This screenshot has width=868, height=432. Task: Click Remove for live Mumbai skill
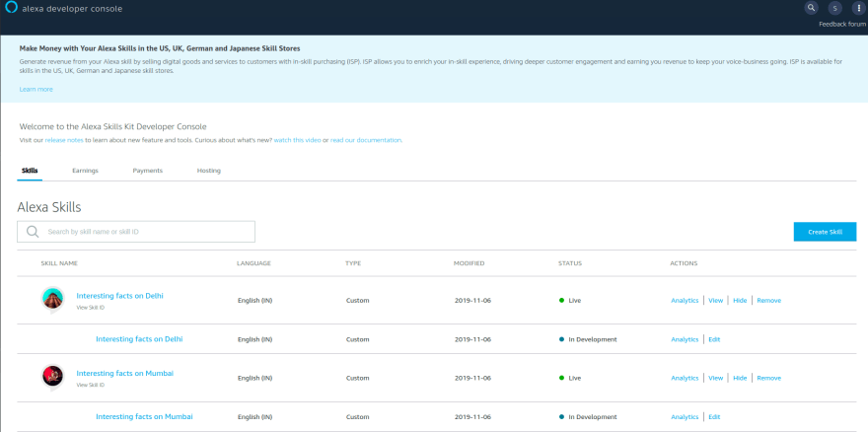click(x=769, y=379)
